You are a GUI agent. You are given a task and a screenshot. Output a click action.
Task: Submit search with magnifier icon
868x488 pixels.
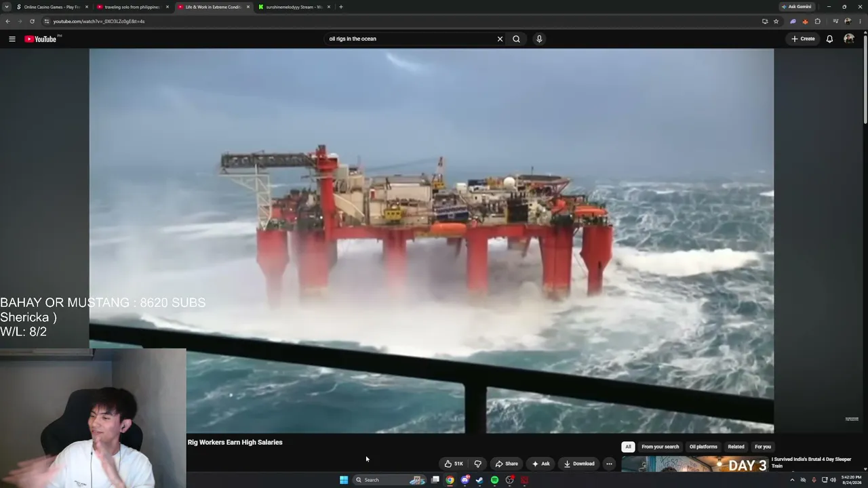(x=516, y=39)
